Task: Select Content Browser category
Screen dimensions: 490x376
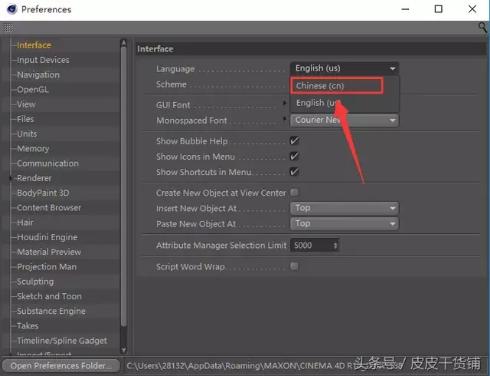Action: point(49,208)
